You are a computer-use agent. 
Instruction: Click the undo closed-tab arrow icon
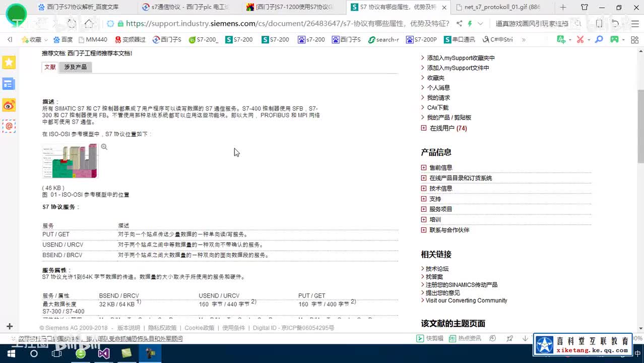615,24
